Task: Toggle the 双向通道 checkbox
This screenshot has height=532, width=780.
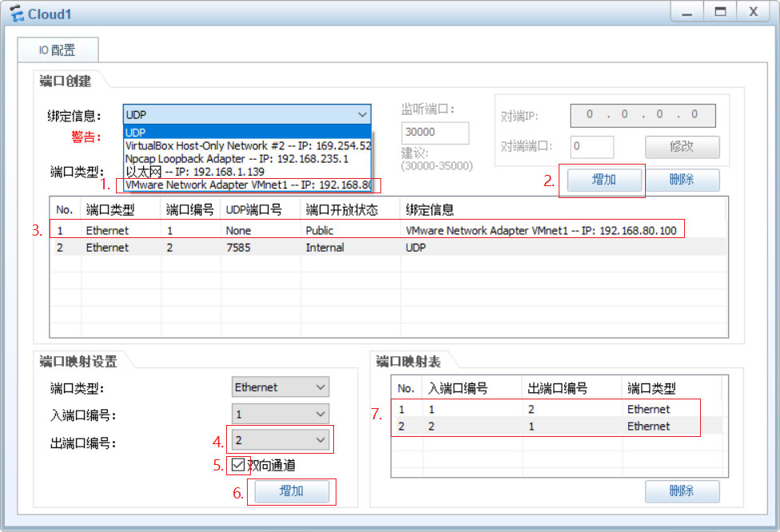Action: point(238,466)
